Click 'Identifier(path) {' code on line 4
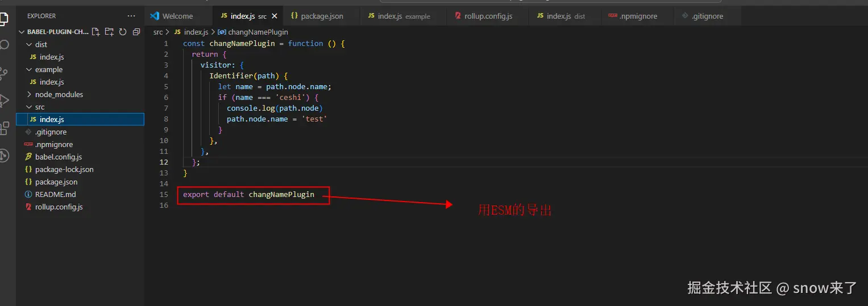The width and height of the screenshot is (868, 306). pos(249,76)
